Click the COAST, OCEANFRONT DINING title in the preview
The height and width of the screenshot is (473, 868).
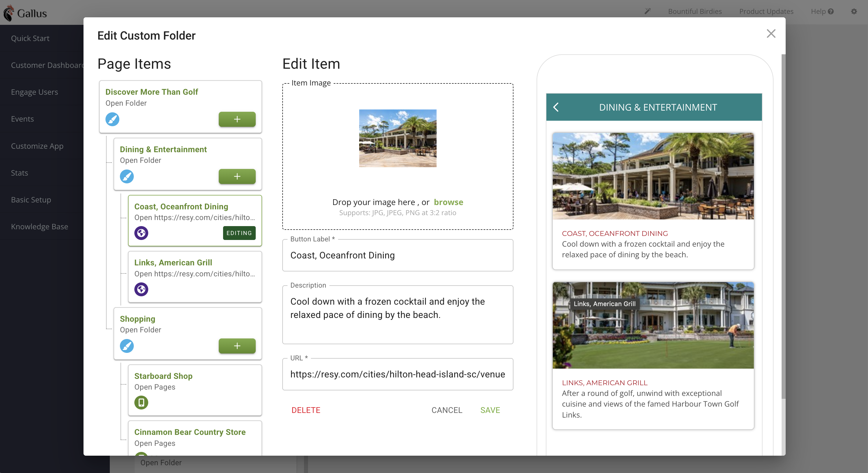pos(615,233)
